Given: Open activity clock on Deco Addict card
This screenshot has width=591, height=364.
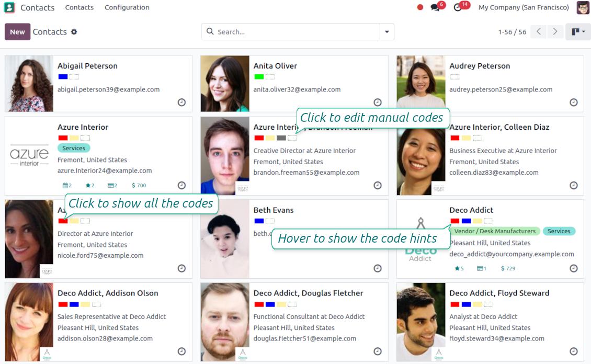Looking at the screenshot, I should coord(573,268).
